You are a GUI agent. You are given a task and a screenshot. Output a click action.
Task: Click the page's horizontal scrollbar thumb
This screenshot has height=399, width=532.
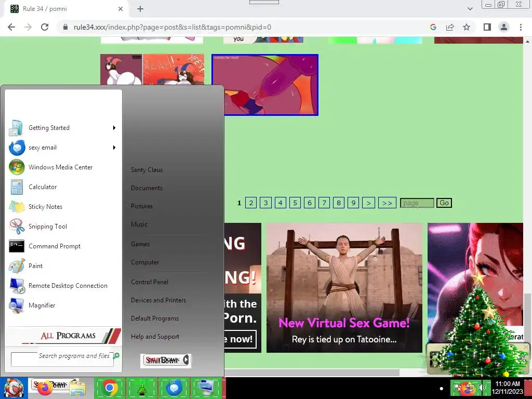pyautogui.click(x=312, y=373)
